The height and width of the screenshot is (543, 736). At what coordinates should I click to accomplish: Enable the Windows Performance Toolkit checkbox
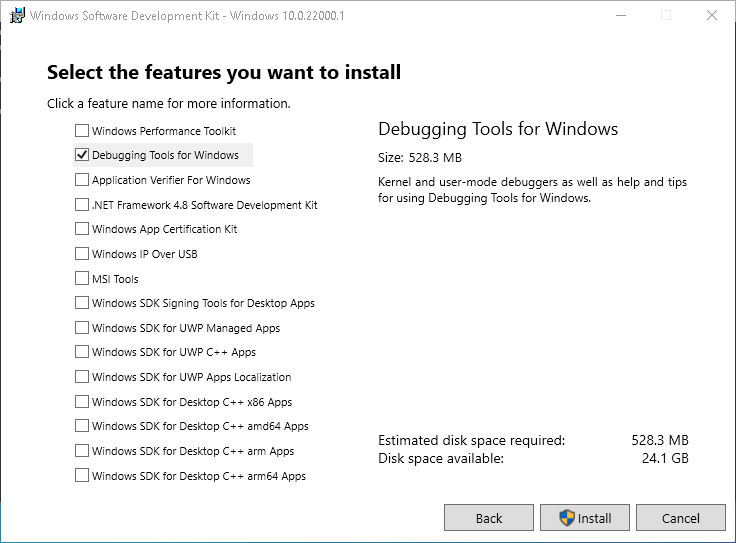pos(82,131)
